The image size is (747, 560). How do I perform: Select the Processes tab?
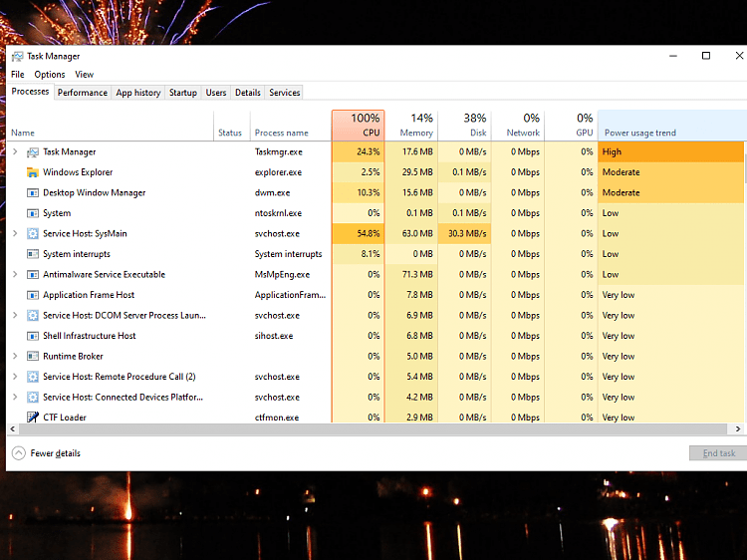point(30,92)
